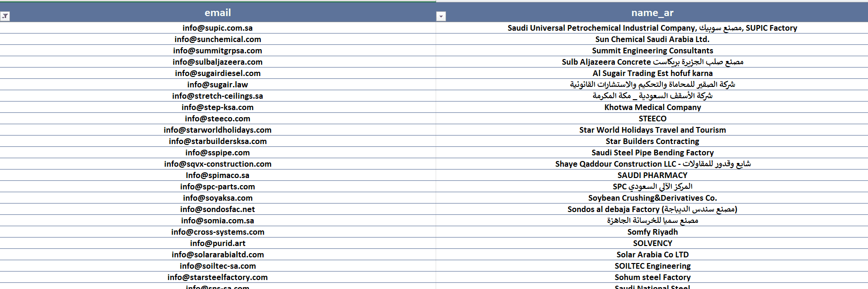Select the email column header
Image resolution: width=868 pixels, height=289 pixels.
pyautogui.click(x=217, y=13)
